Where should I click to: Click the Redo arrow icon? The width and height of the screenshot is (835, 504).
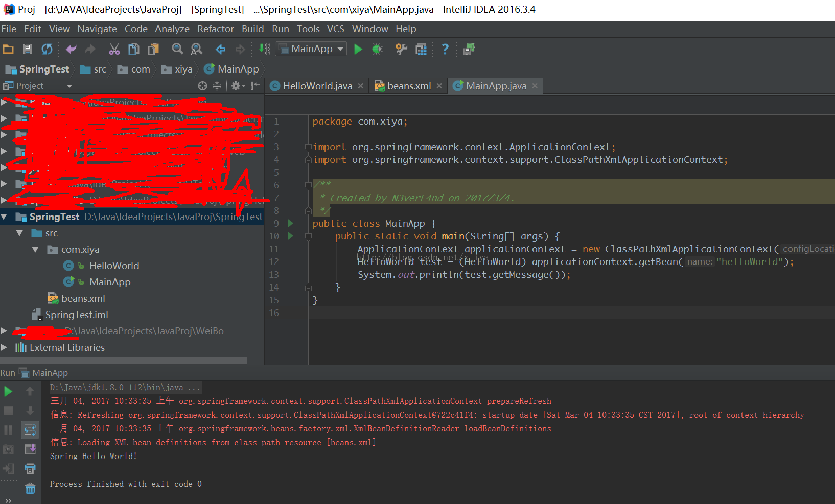(90, 49)
